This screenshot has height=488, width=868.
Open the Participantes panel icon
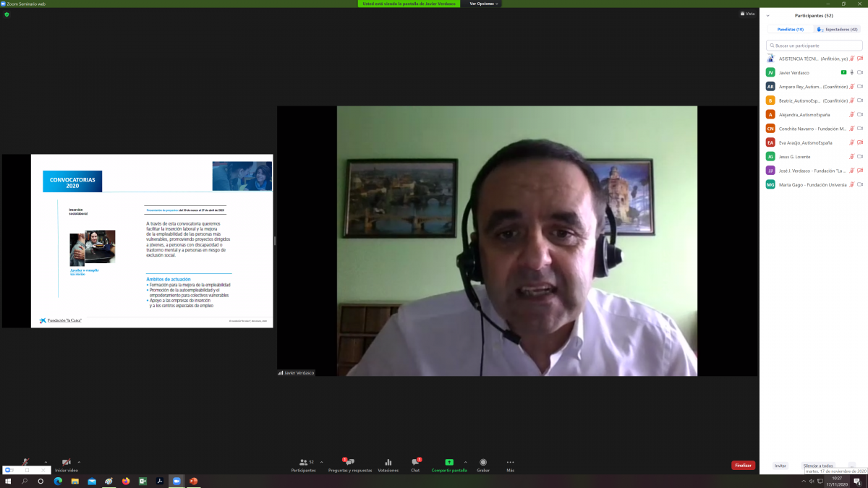point(304,463)
